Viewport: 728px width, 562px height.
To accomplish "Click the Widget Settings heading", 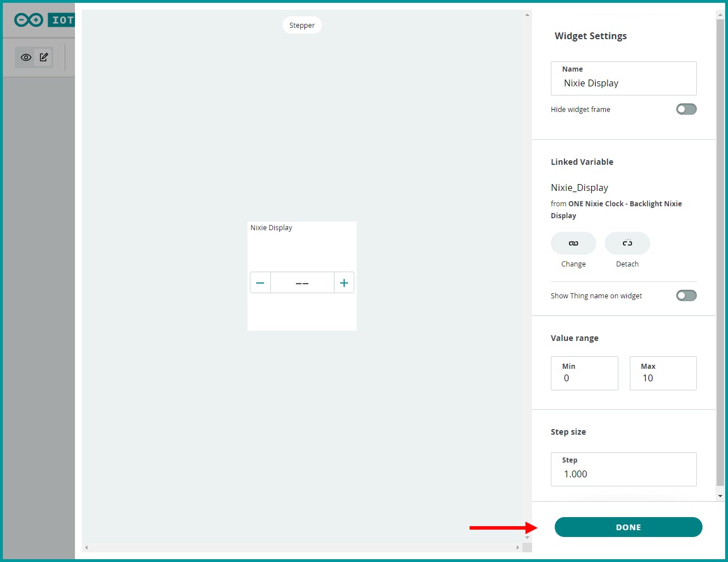I will click(x=591, y=36).
